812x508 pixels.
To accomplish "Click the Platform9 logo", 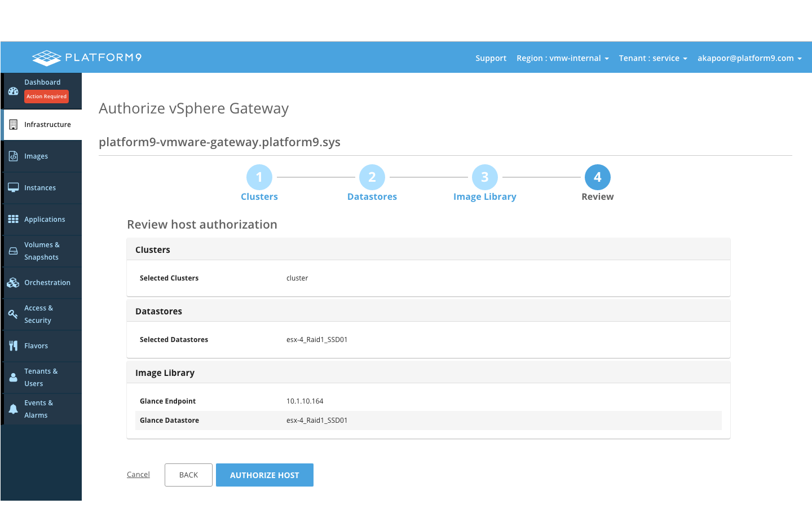I will (87, 58).
